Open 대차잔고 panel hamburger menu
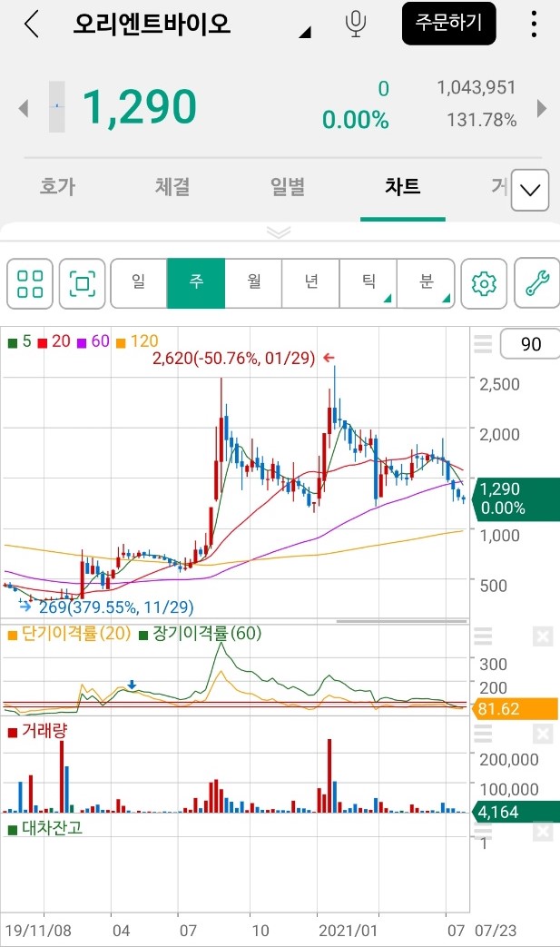The height and width of the screenshot is (947, 560). pyautogui.click(x=483, y=832)
